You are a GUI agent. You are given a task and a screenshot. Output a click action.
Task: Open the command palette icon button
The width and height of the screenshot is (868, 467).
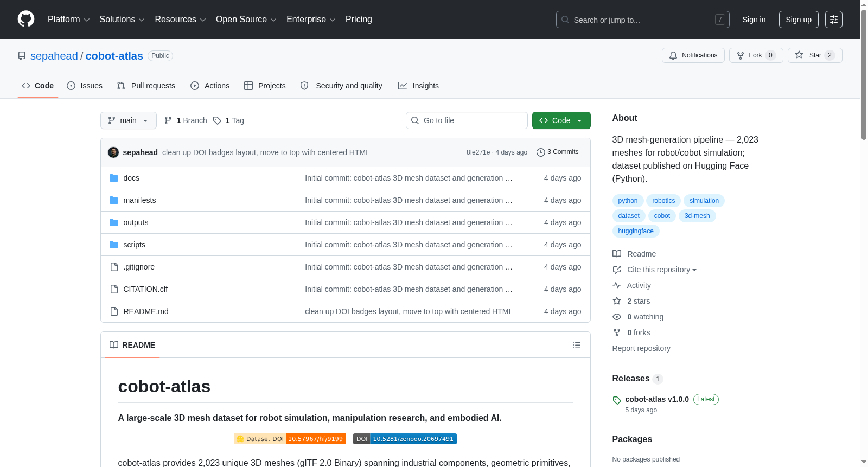point(834,20)
